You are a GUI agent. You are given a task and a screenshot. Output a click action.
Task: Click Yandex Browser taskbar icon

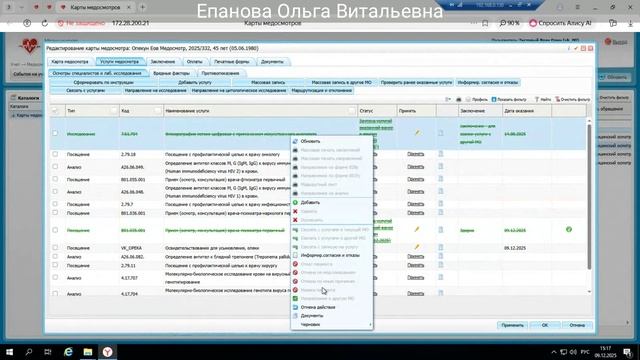pyautogui.click(x=107, y=352)
